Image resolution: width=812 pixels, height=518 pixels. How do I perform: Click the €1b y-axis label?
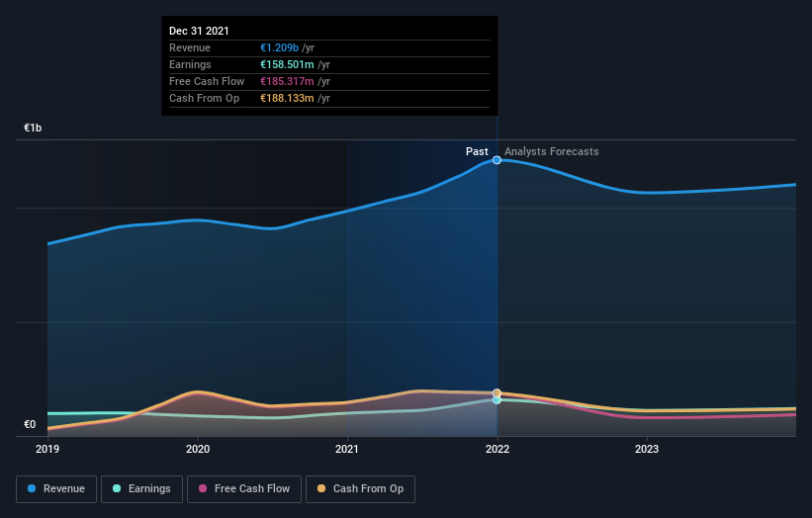(33, 128)
